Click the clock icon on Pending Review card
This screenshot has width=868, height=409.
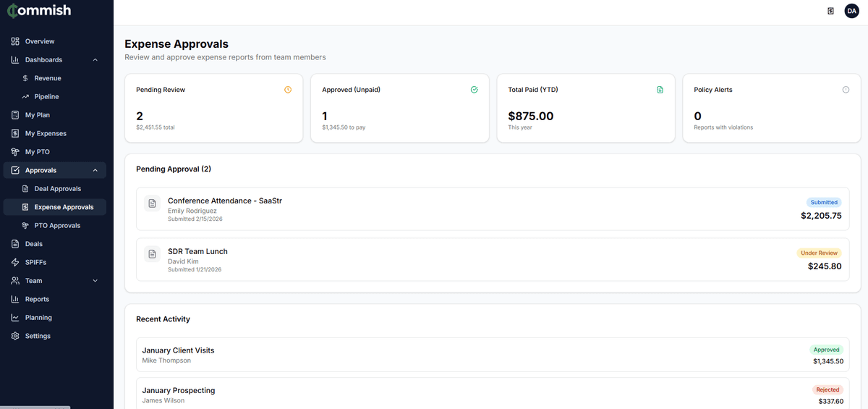tap(288, 90)
